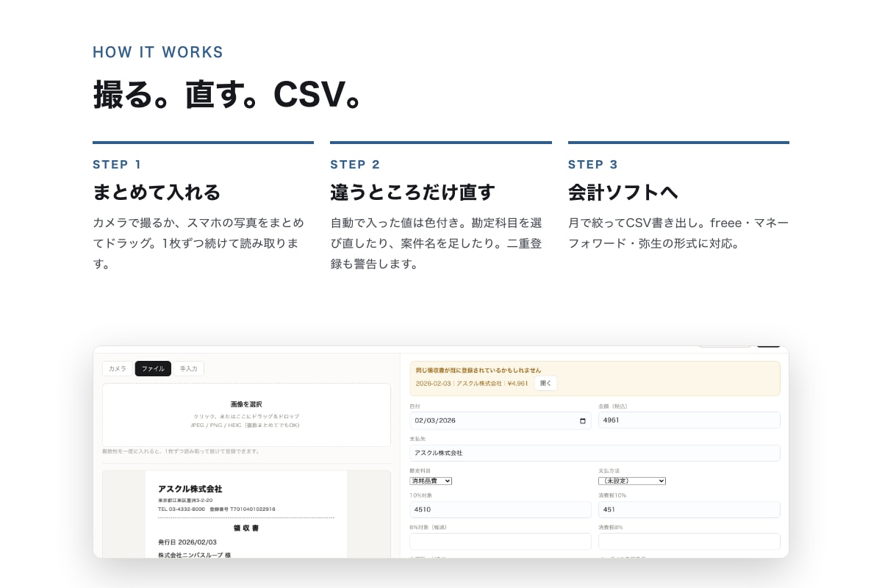Click the STEP 2 label
The image size is (882, 588).
355,165
